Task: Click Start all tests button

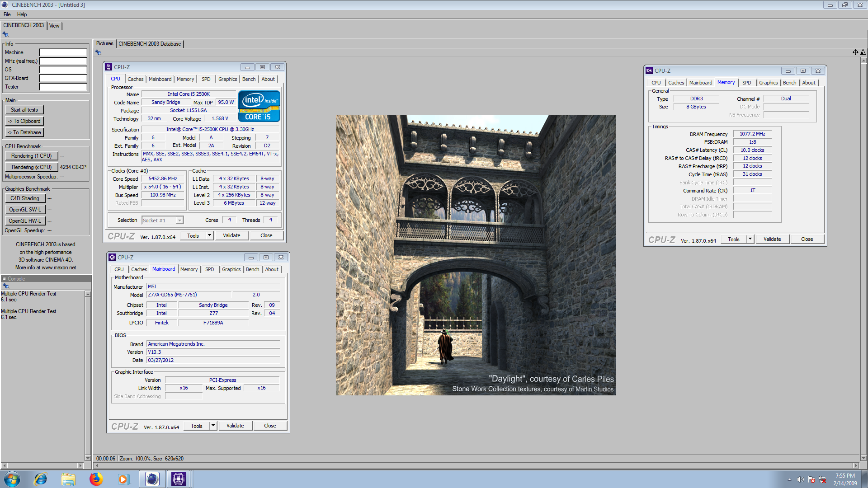Action: click(x=24, y=110)
